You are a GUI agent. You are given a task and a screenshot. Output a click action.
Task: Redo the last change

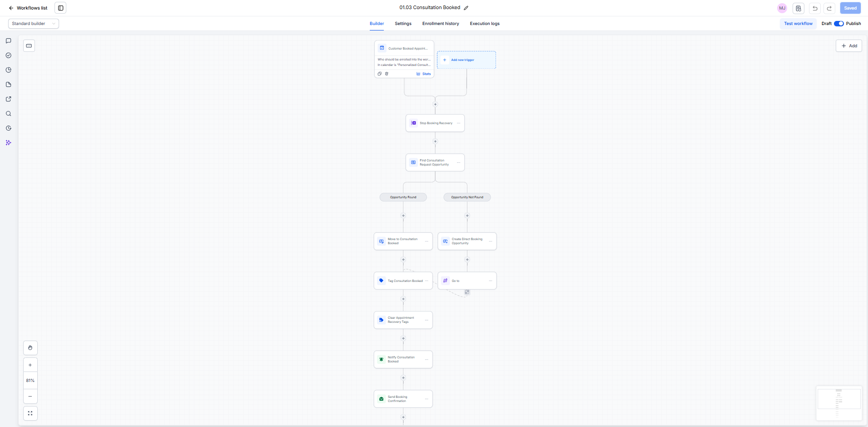pyautogui.click(x=829, y=8)
